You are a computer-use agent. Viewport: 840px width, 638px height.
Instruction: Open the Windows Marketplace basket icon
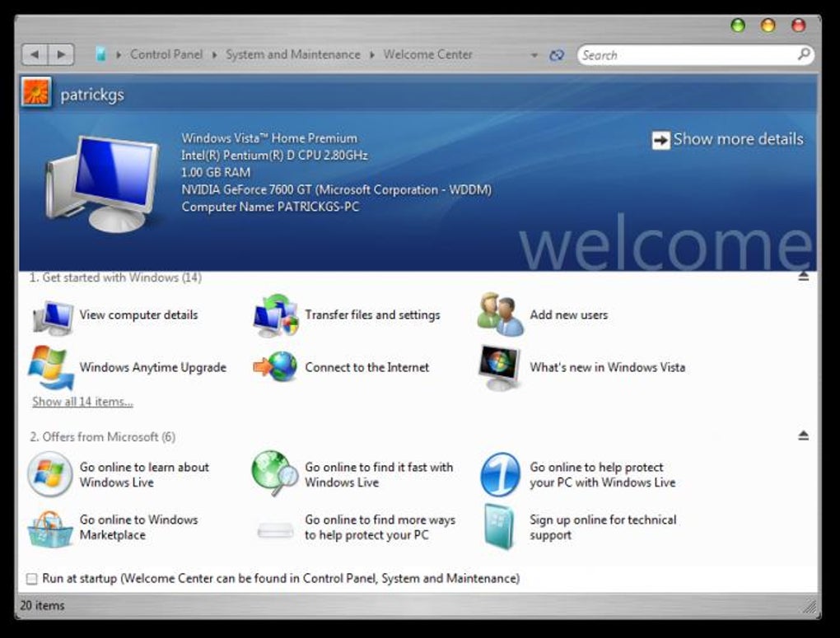point(49,529)
